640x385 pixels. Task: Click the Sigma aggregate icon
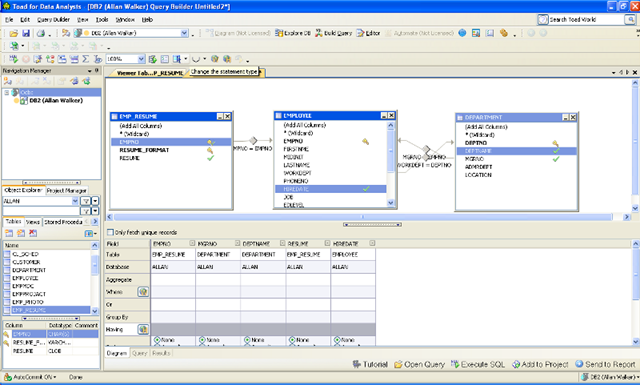click(x=86, y=59)
